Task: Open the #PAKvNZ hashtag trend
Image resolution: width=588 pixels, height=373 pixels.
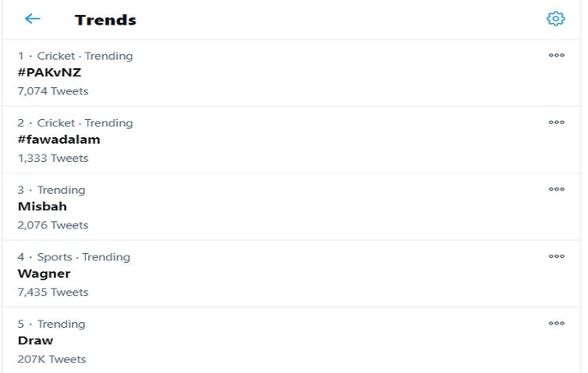Action: (x=49, y=73)
